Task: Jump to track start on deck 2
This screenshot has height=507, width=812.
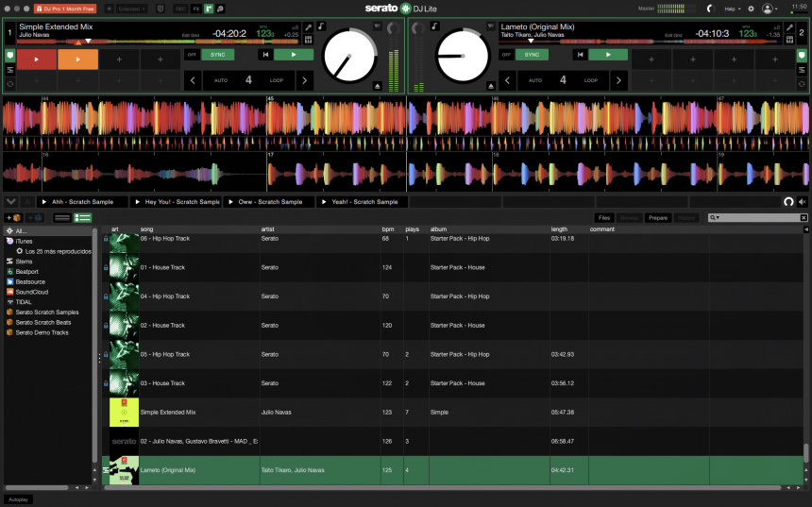Action: pyautogui.click(x=580, y=55)
